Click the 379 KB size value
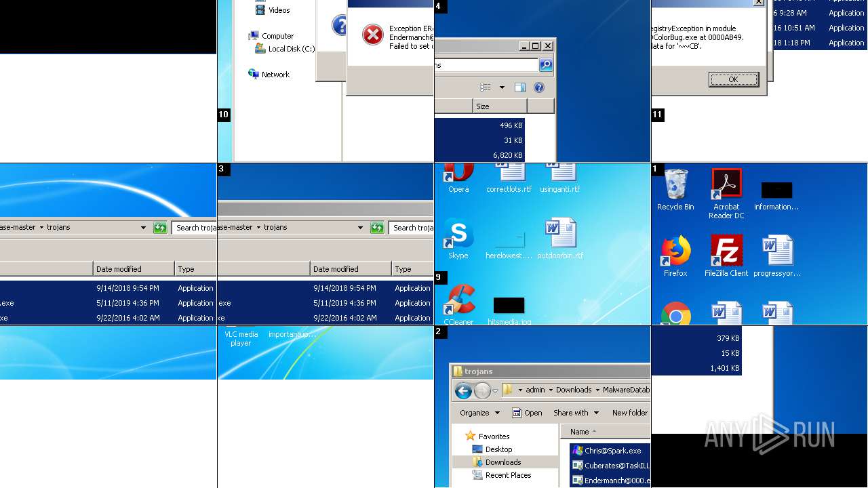This screenshot has height=488, width=868. pos(728,338)
